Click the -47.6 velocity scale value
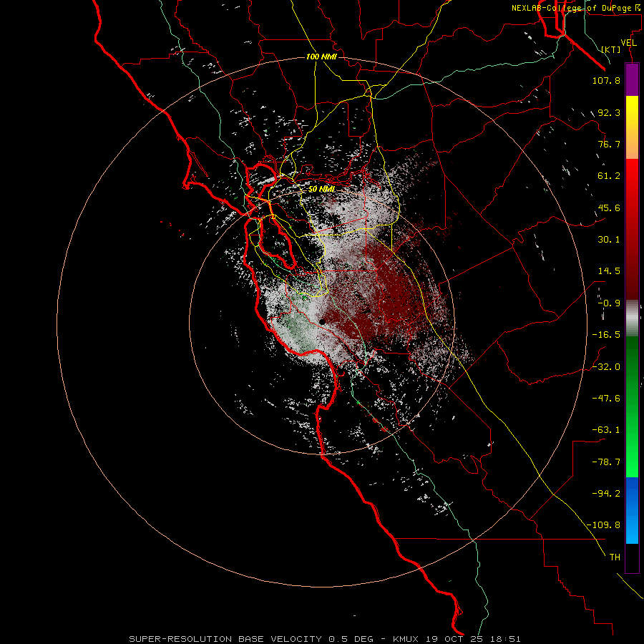Screen dimensions: 644x644 pyautogui.click(x=606, y=399)
